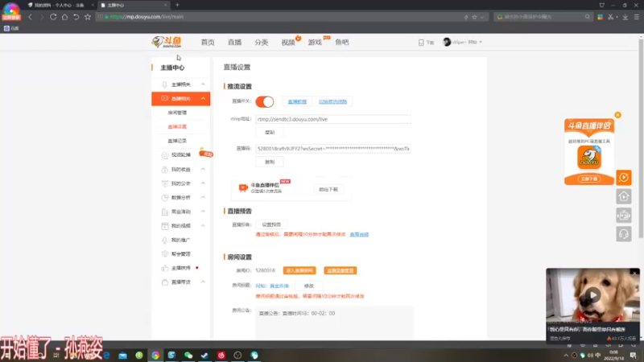Image resolution: width=644 pixels, height=362 pixels.
Task: Expand the 我的视频 sidebar chevron
Action: (x=203, y=226)
